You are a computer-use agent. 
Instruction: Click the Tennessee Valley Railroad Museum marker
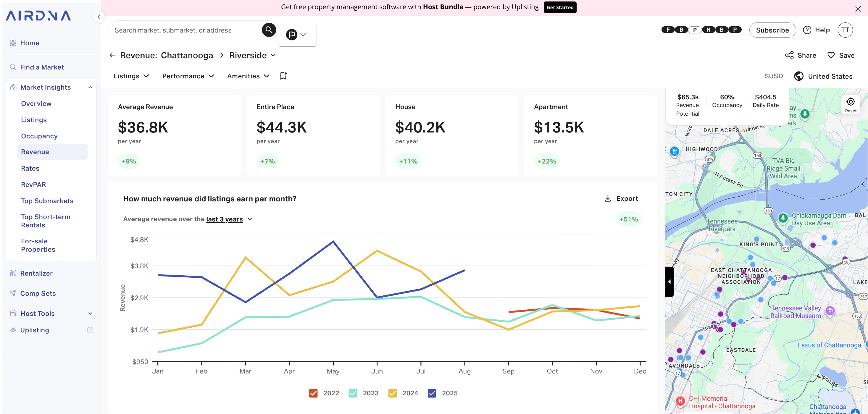830,311
